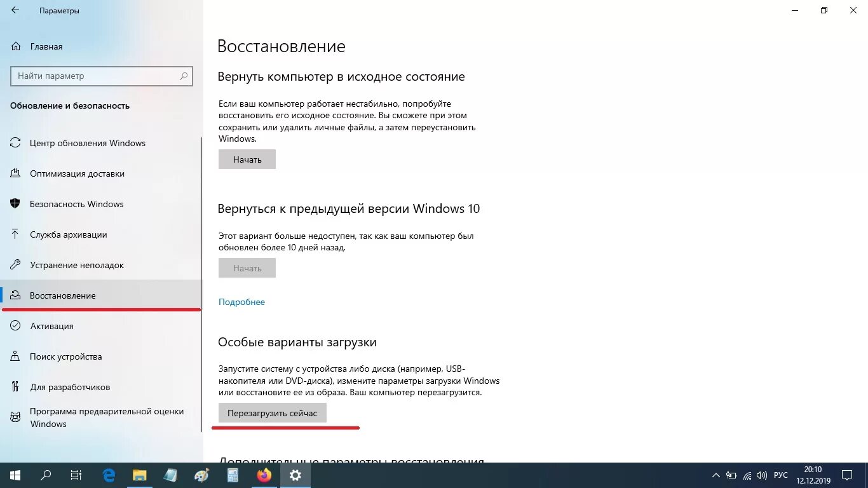Click the Settings gear on the taskbar

tap(295, 475)
